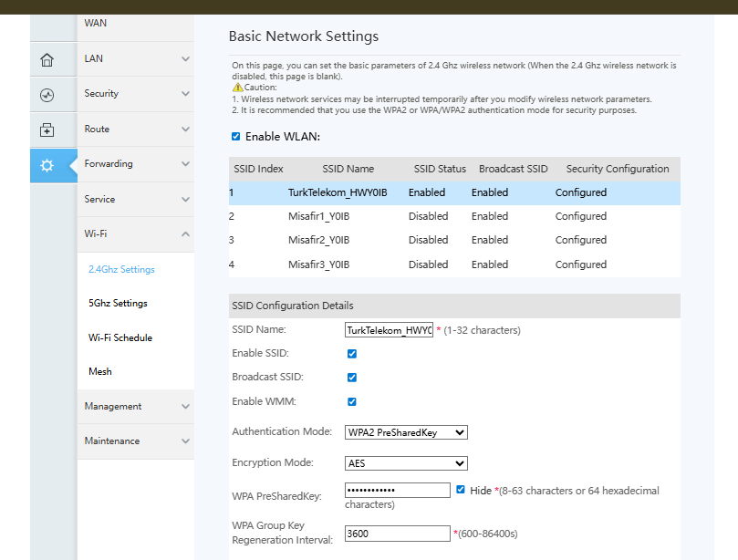738x560 pixels.
Task: Select the advanced settings gear icon
Action: (47, 166)
